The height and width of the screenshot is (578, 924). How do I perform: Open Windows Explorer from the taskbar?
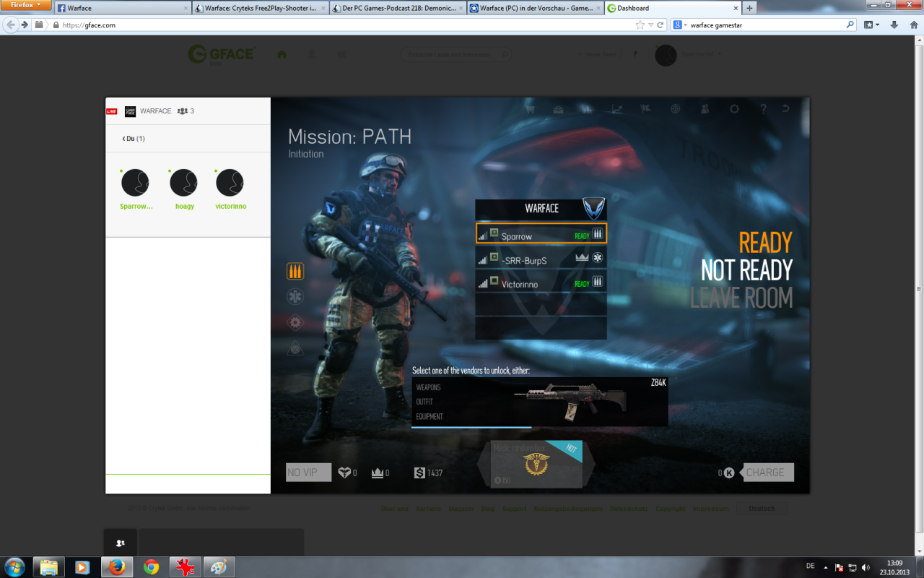point(48,567)
